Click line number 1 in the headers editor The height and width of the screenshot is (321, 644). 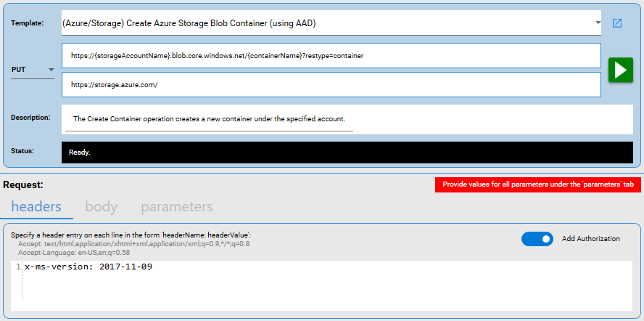tap(17, 267)
